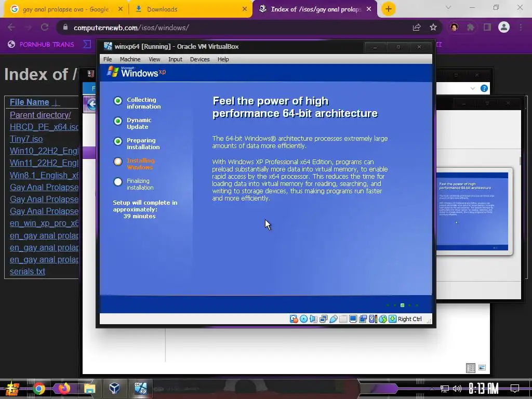Click the blue back arrow in background VirtualBox window
The width and height of the screenshot is (532, 399).
click(x=91, y=104)
